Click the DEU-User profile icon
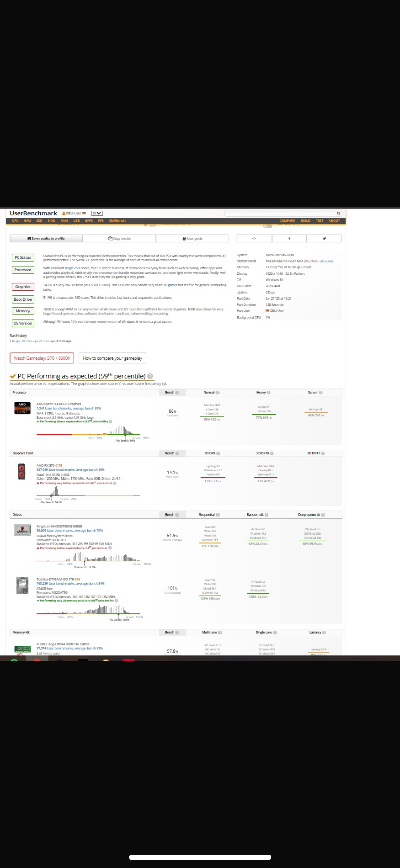 (64, 213)
